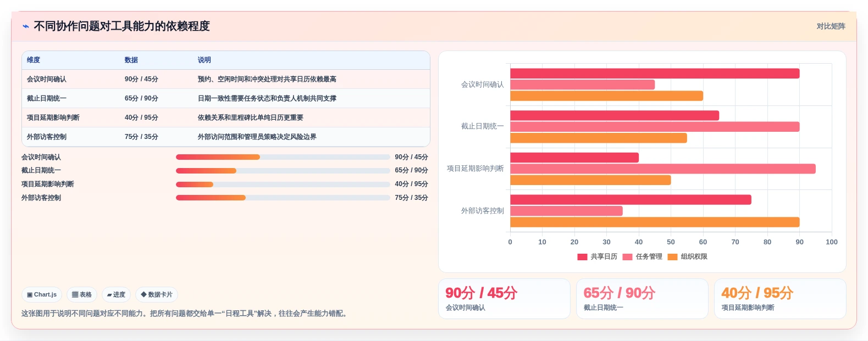The width and height of the screenshot is (868, 341).
Task: Click table value 40分 / 95分
Action: coord(141,118)
